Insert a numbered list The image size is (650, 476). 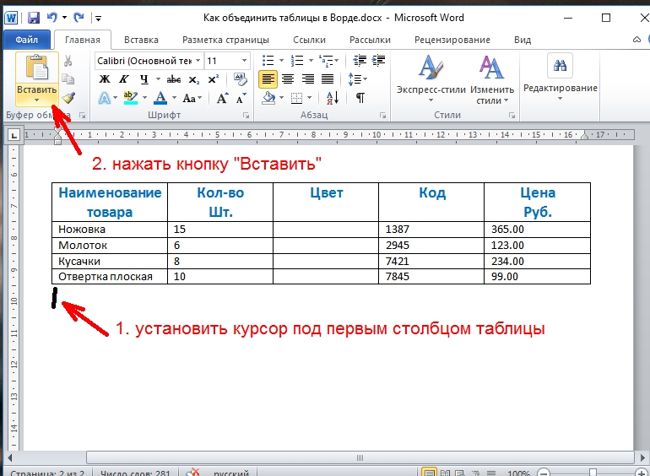coord(297,61)
